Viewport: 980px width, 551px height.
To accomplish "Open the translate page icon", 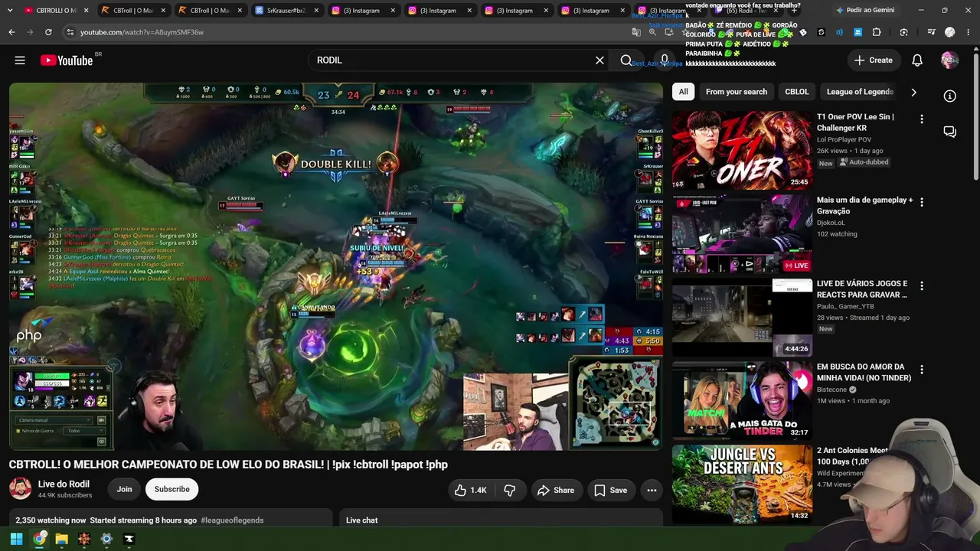I will pyautogui.click(x=636, y=32).
